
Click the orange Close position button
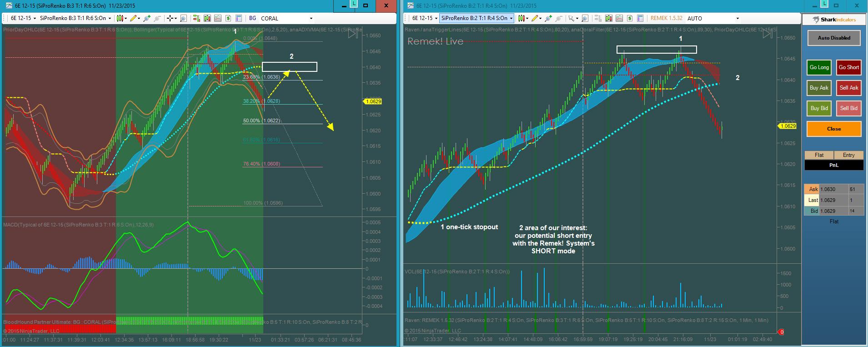click(834, 129)
